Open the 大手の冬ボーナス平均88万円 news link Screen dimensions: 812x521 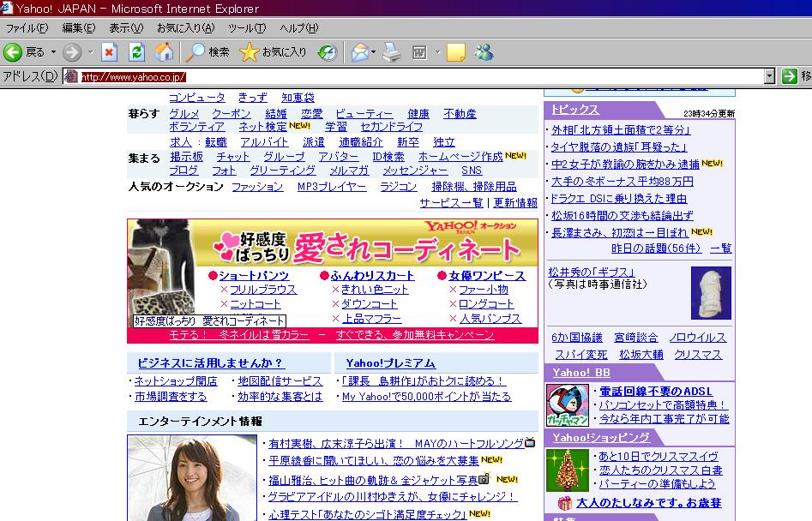[x=622, y=182]
